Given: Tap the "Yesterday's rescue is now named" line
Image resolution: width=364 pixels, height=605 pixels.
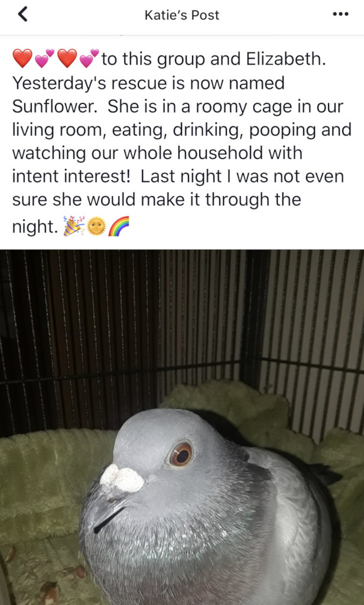Looking at the screenshot, I should (148, 83).
